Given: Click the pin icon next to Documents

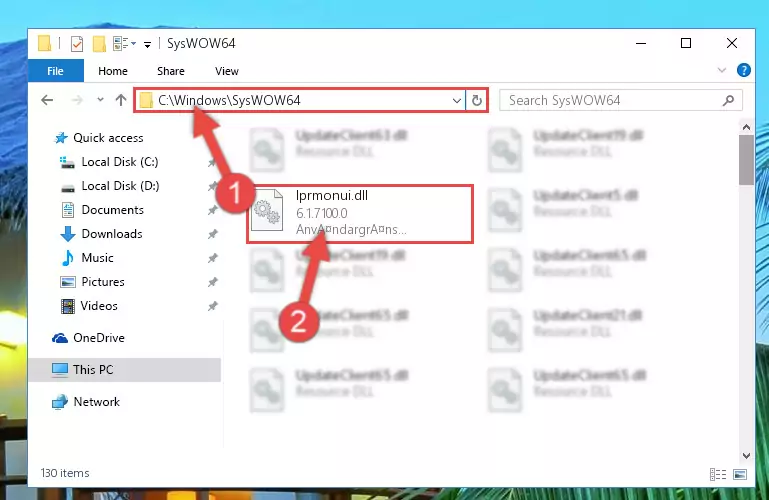Looking at the screenshot, I should click(212, 210).
